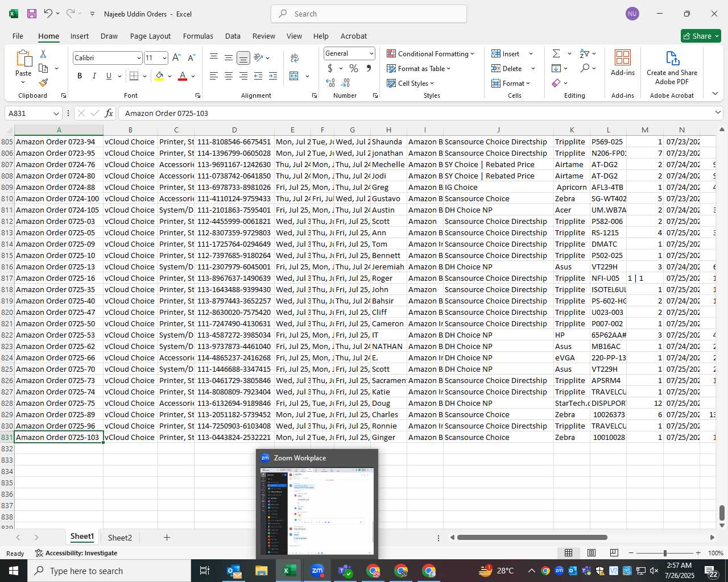Viewport: 728px width, 582px height.
Task: Click the Format cells button
Action: pyautogui.click(x=508, y=83)
